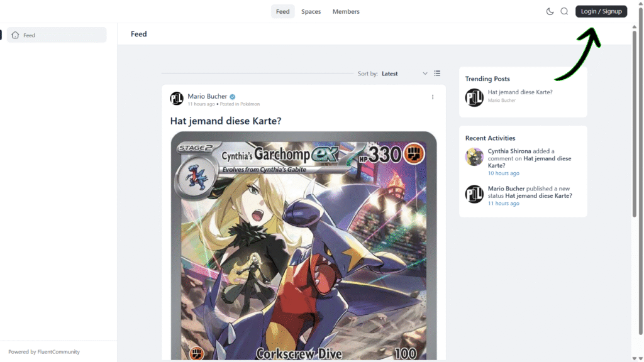The image size is (644, 362).
Task: Switch feed layout with the list view icon
Action: click(437, 74)
